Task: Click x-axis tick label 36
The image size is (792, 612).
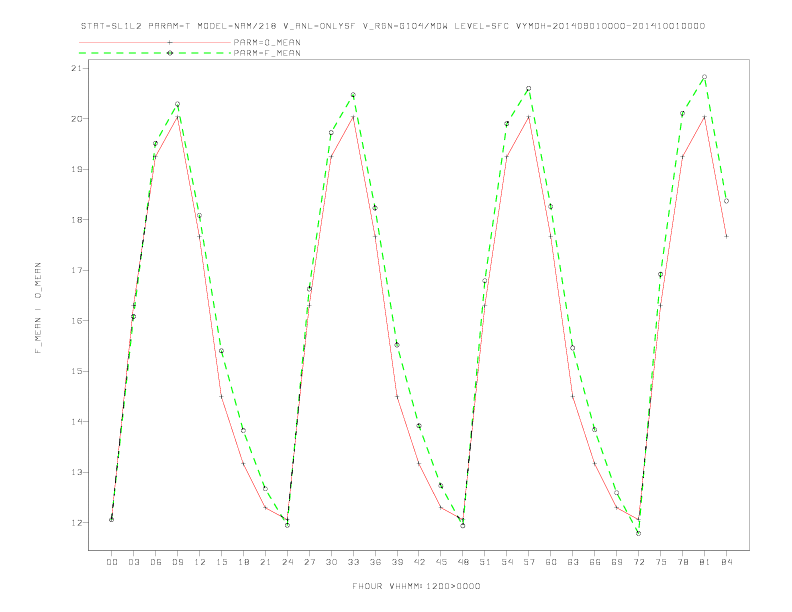Action: click(375, 562)
